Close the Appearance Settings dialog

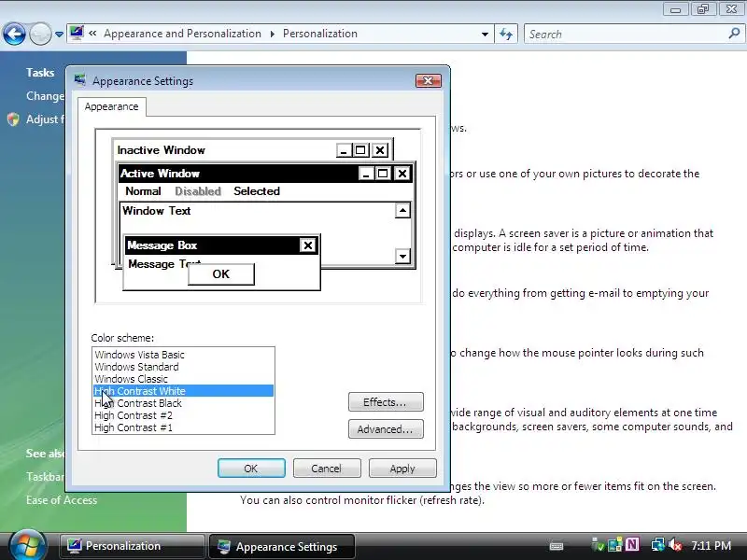(429, 81)
